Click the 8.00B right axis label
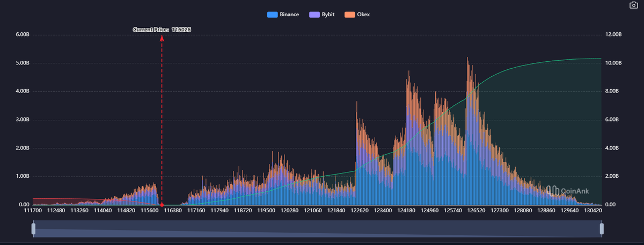 point(612,91)
